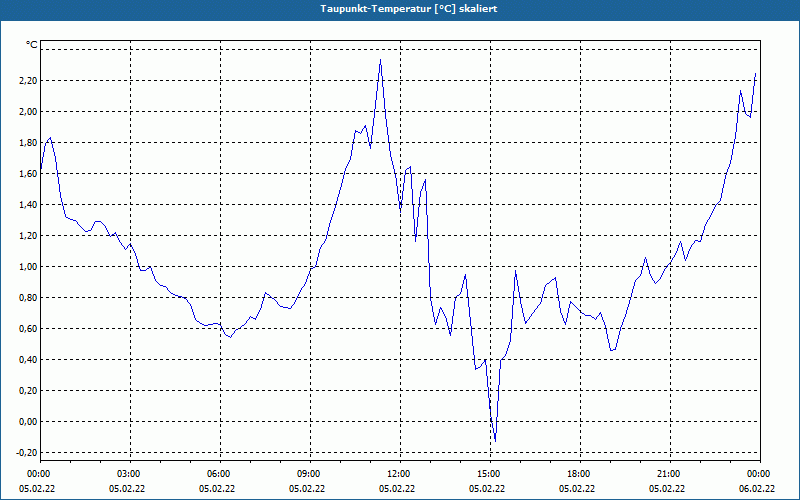Click the y-axis value 1,60

click(x=28, y=174)
